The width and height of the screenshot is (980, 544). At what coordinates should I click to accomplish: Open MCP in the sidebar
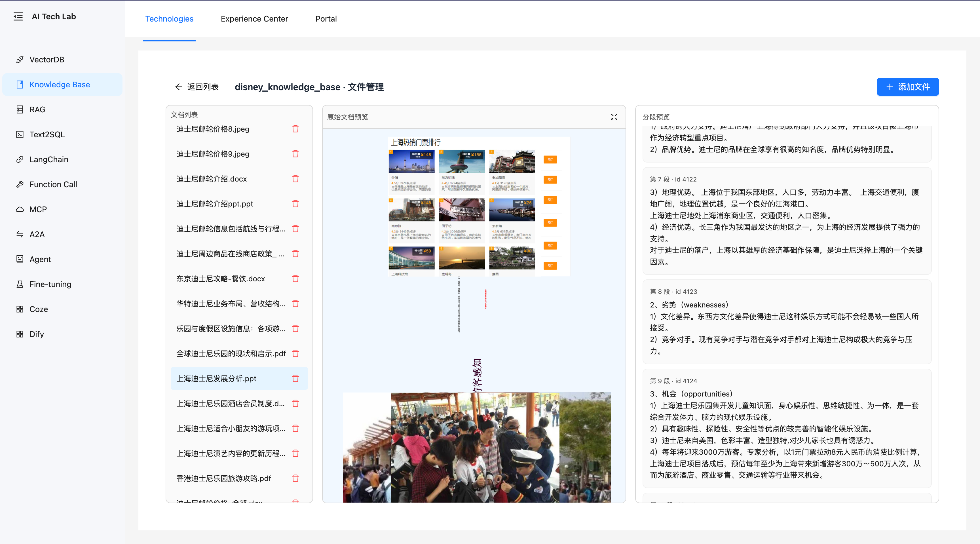tap(62, 209)
